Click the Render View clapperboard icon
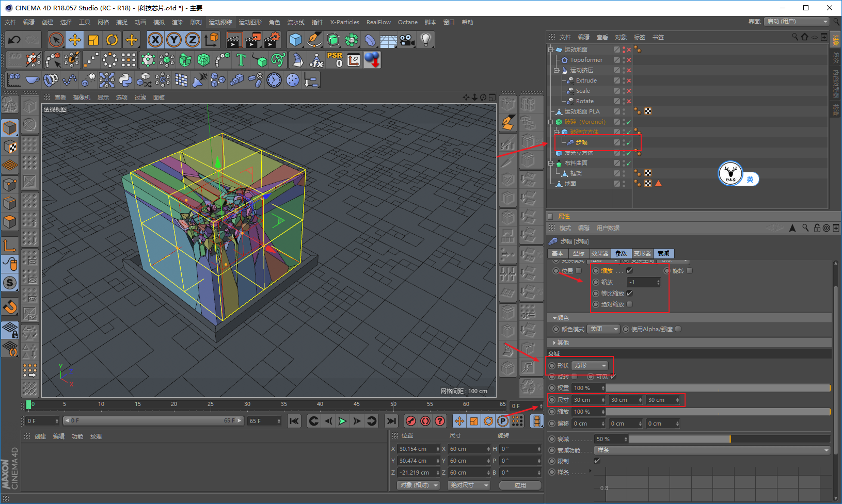Screen dimensions: 842x504 (234, 40)
